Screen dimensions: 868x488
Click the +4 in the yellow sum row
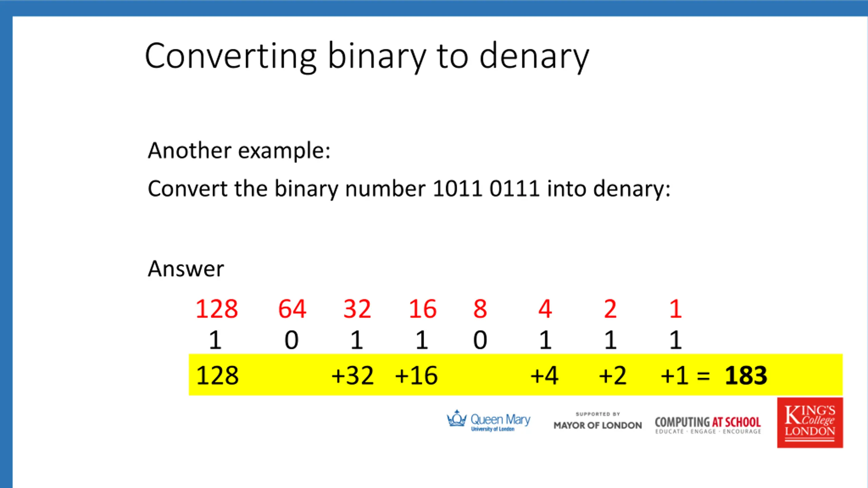point(544,375)
